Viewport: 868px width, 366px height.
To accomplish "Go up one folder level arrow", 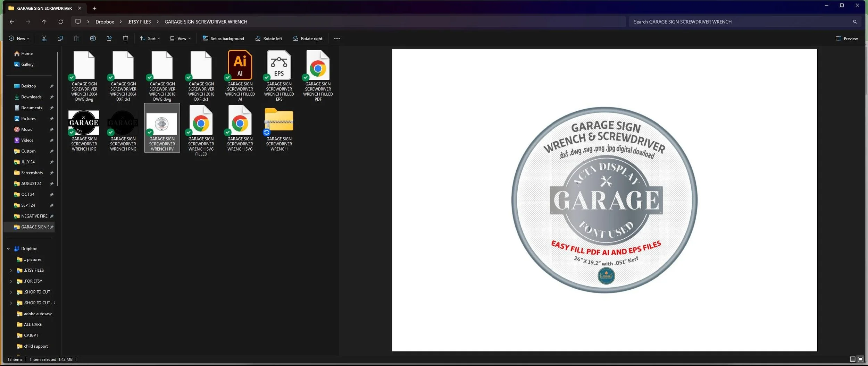I will [x=44, y=22].
